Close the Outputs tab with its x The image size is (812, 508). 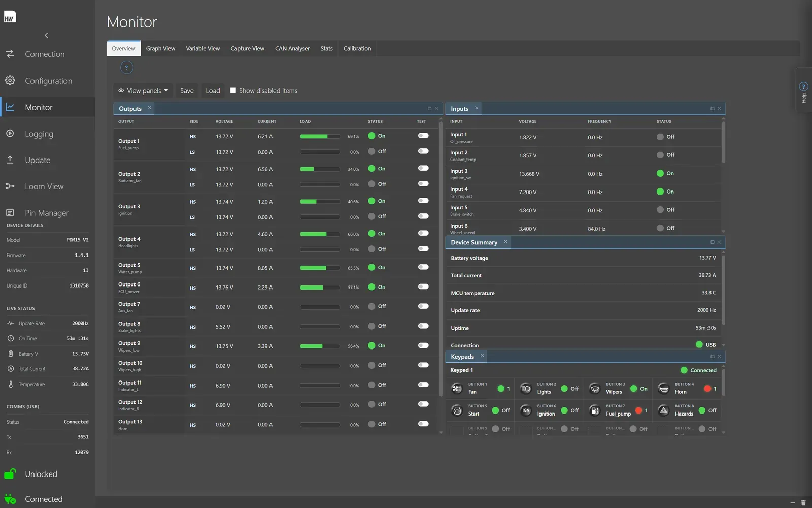(149, 108)
